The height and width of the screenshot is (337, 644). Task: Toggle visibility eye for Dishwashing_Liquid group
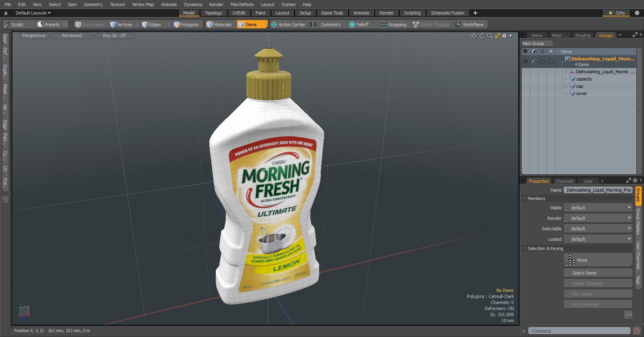525,62
